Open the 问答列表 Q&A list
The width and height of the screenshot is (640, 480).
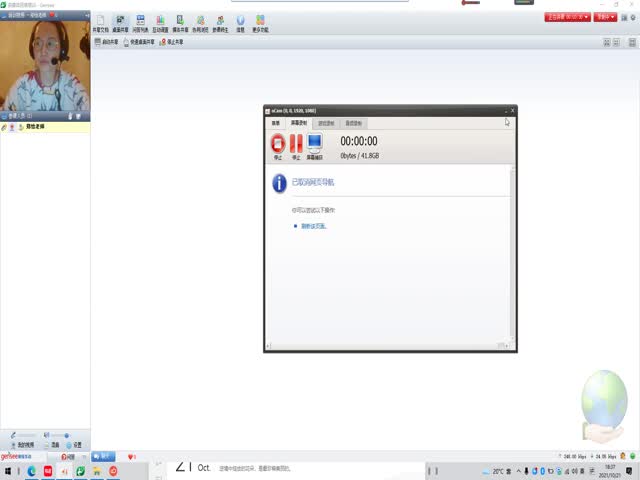pyautogui.click(x=140, y=23)
